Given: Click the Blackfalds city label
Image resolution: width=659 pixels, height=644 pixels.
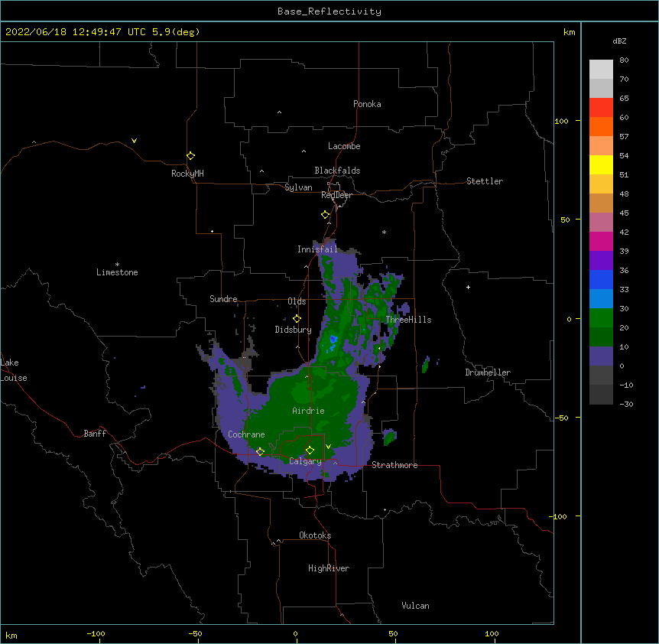Looking at the screenshot, I should pyautogui.click(x=337, y=171).
